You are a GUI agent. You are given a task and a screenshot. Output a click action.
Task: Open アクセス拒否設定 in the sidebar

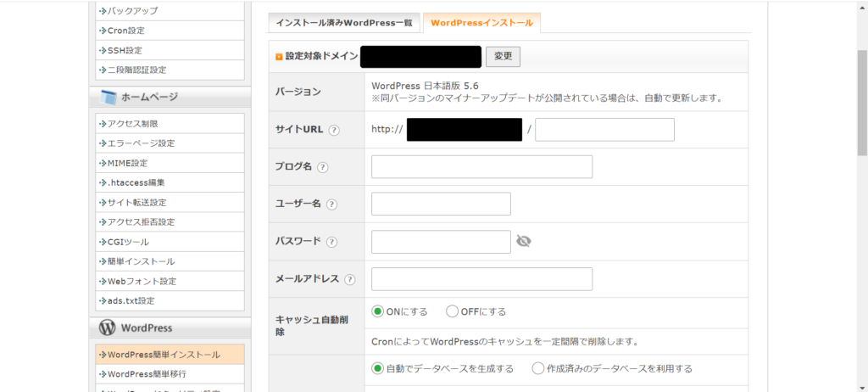(x=170, y=221)
